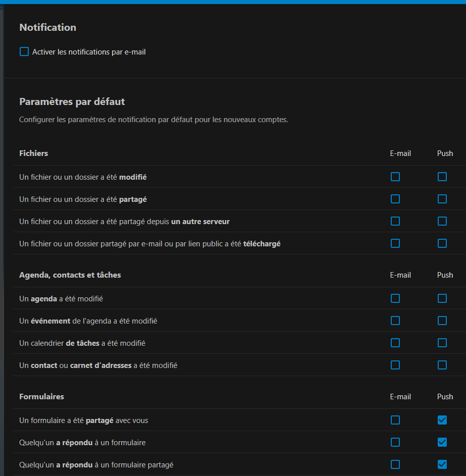Enable E-mail for événement de l'agenda modifié
Viewport: 466px width, 476px height.
pos(395,321)
